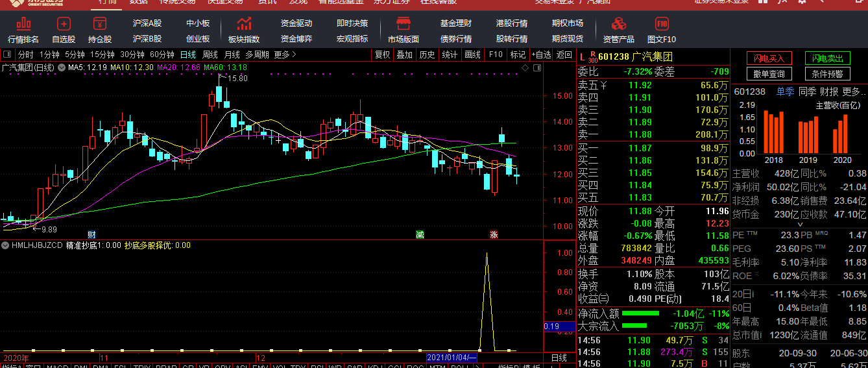The width and height of the screenshot is (868, 368).
Task: Toggle 复权 price adjustment
Action: [x=383, y=55]
